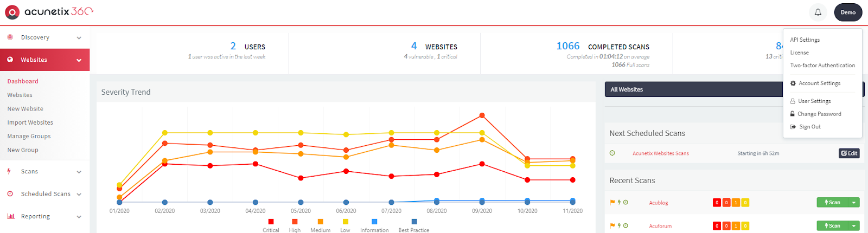Open the notifications bell
Screen dimensions: 868x233
[818, 12]
